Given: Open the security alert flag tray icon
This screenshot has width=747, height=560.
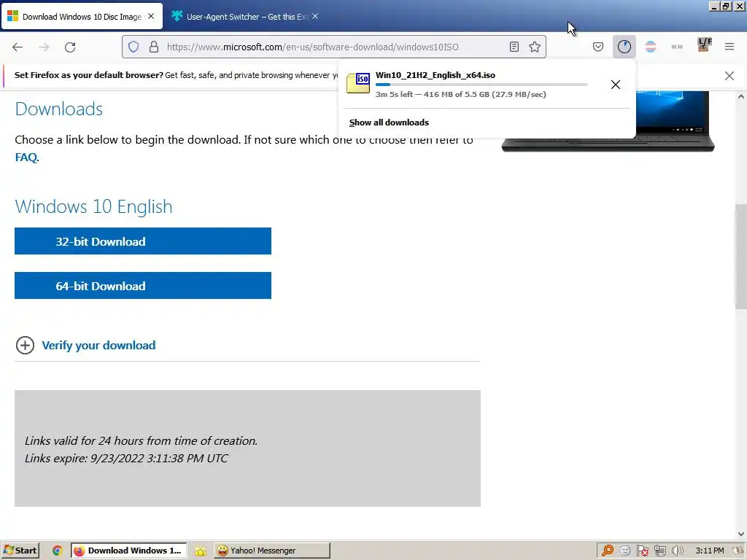Looking at the screenshot, I should pos(642,551).
